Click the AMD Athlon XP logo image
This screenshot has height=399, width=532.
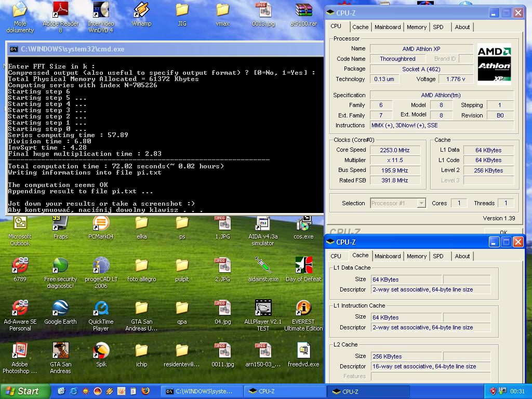(494, 64)
